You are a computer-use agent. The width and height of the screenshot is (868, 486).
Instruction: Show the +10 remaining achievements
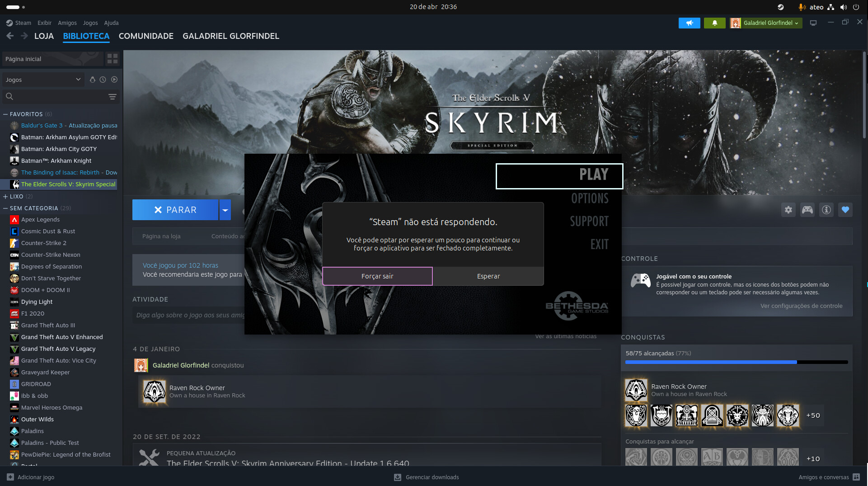click(813, 458)
